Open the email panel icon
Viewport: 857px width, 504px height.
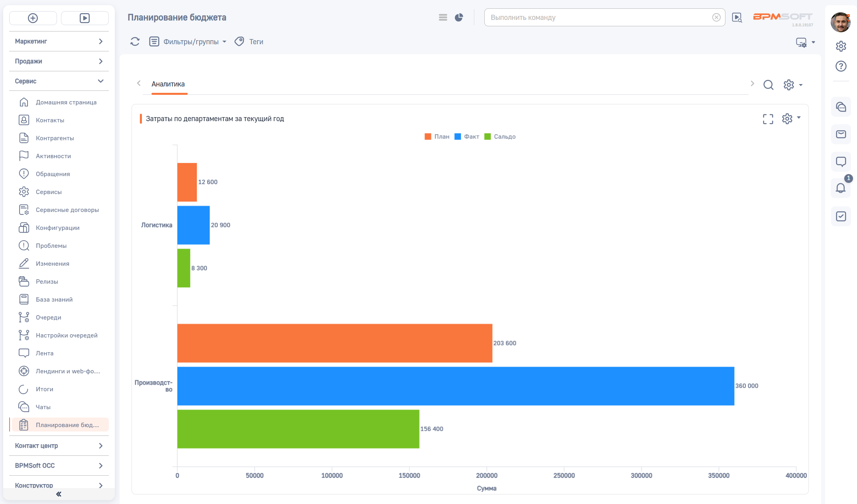[841, 134]
